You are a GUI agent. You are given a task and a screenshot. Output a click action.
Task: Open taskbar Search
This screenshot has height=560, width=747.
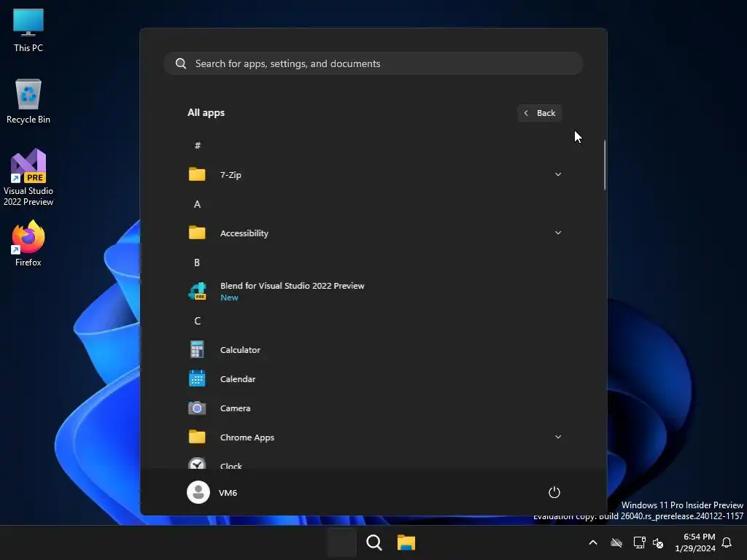click(374, 542)
